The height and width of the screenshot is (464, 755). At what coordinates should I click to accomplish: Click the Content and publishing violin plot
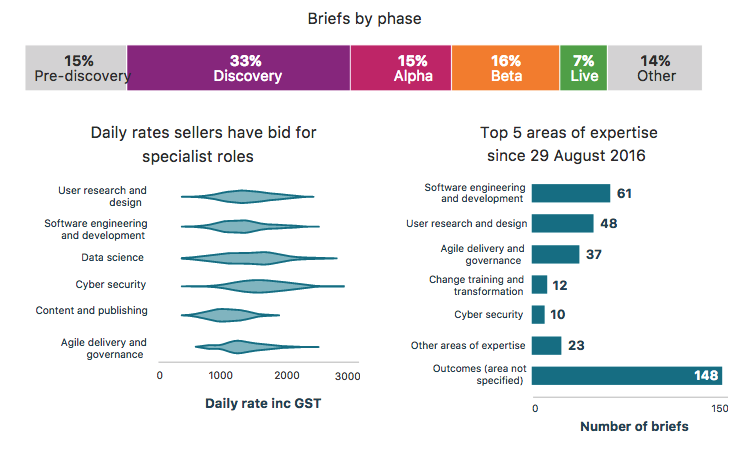pyautogui.click(x=228, y=316)
